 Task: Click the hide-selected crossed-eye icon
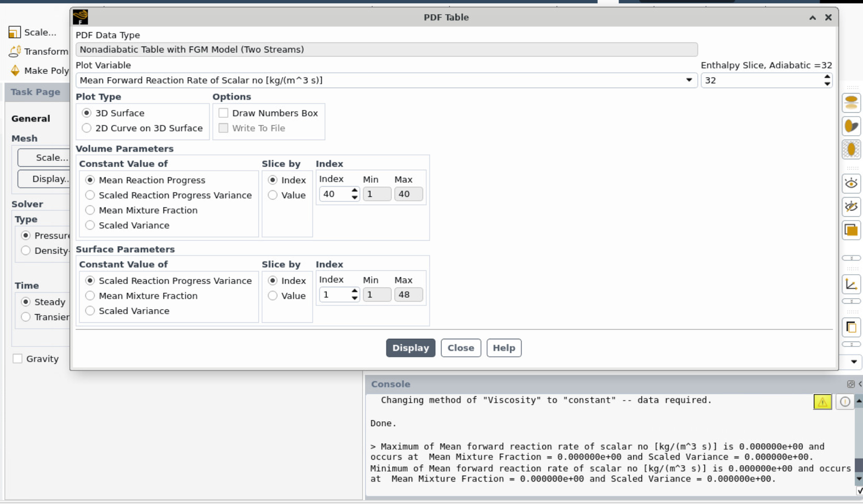(x=851, y=207)
